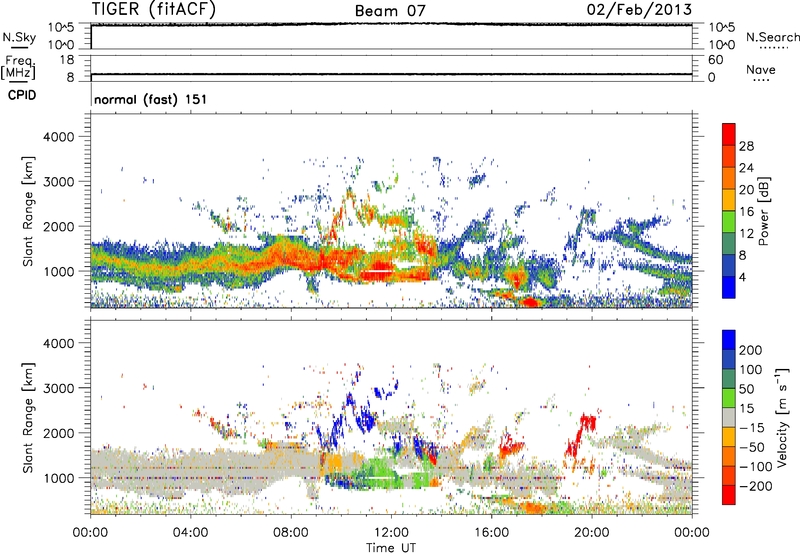Pick light green Power segment between 12 and 16
800x554 pixels.
(x=729, y=221)
